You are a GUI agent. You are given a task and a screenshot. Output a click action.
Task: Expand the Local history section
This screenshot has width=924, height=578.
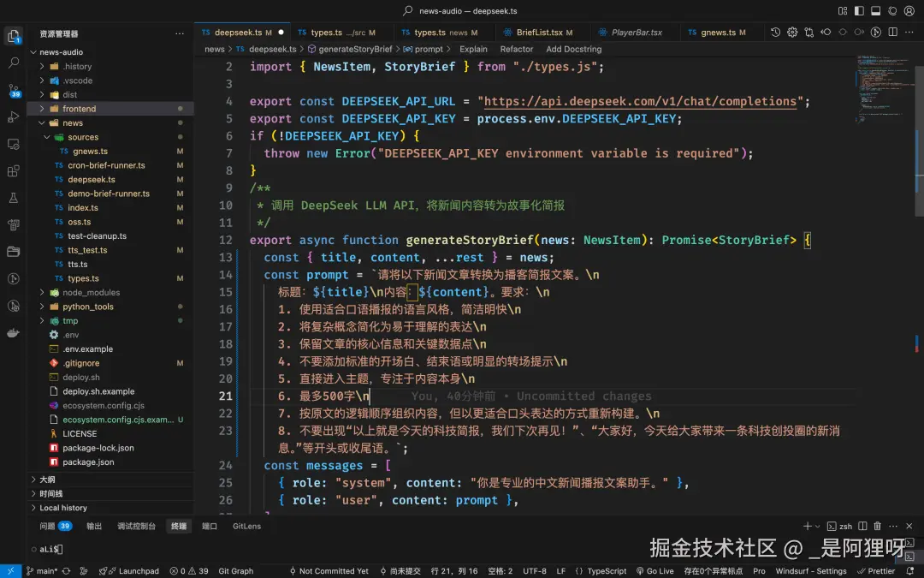tap(110, 508)
